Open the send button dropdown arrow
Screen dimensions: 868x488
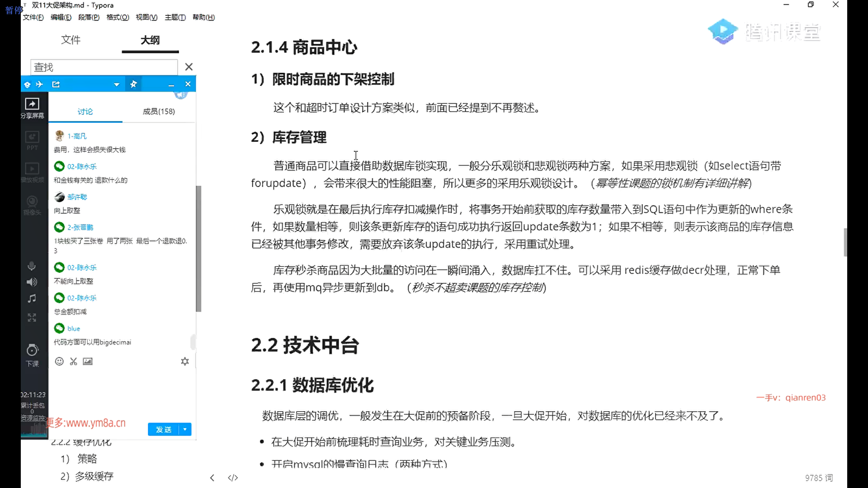click(185, 429)
